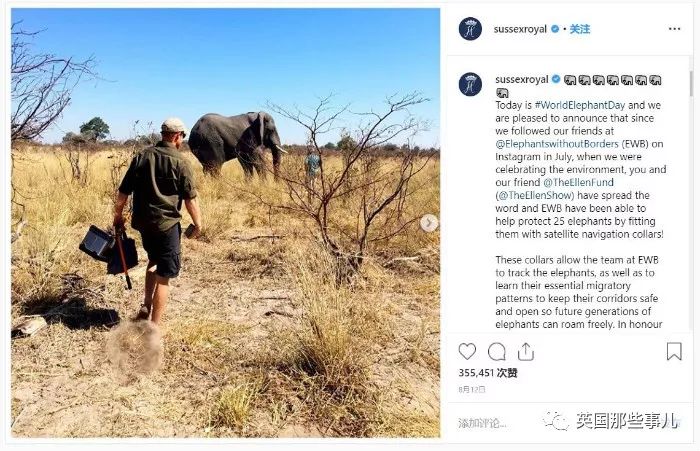
Task: Click the elephant emoji row in caption
Action: [613, 80]
